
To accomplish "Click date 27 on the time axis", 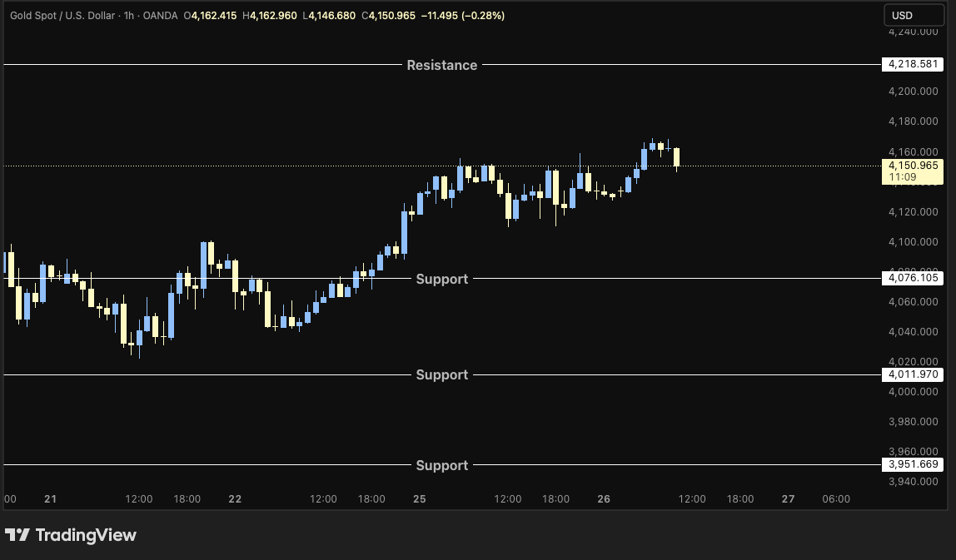I will (788, 499).
